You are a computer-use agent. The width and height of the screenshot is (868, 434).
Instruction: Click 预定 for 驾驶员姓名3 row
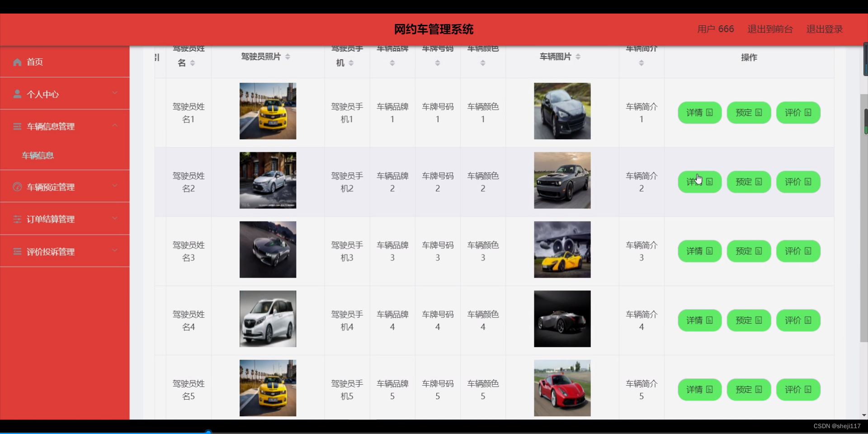749,251
